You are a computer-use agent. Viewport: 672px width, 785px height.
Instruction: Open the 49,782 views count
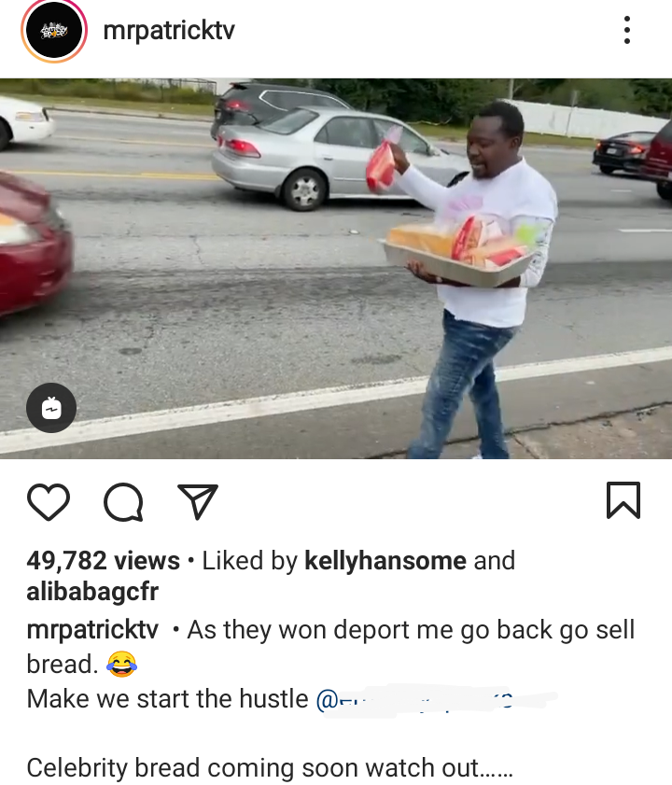point(104,560)
